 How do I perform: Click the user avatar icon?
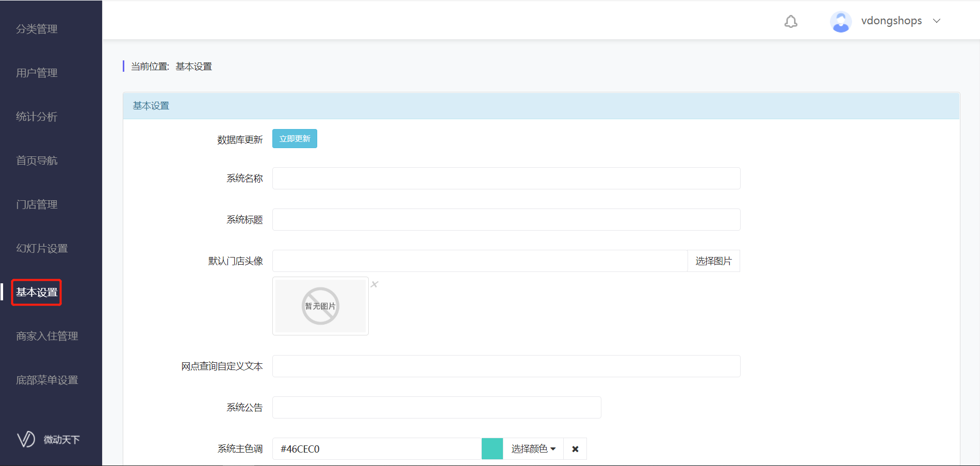[840, 21]
